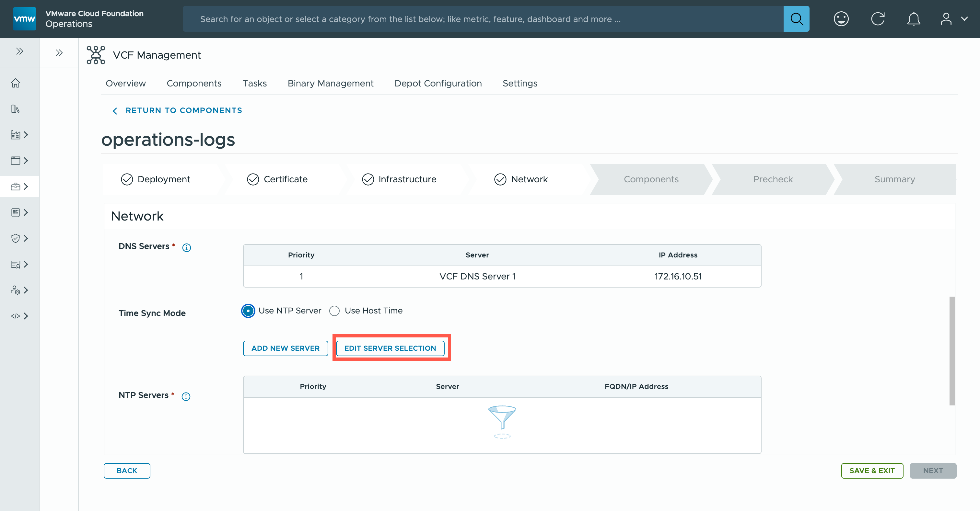Viewport: 980px width, 511px height.
Task: Expand the left navigation double chevron
Action: point(19,51)
